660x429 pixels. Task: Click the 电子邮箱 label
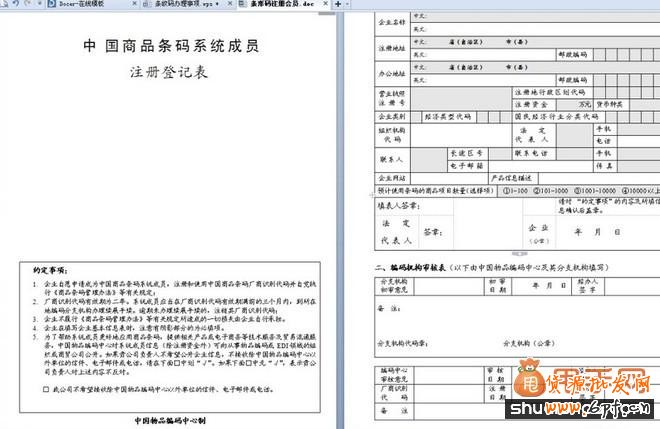pos(466,166)
